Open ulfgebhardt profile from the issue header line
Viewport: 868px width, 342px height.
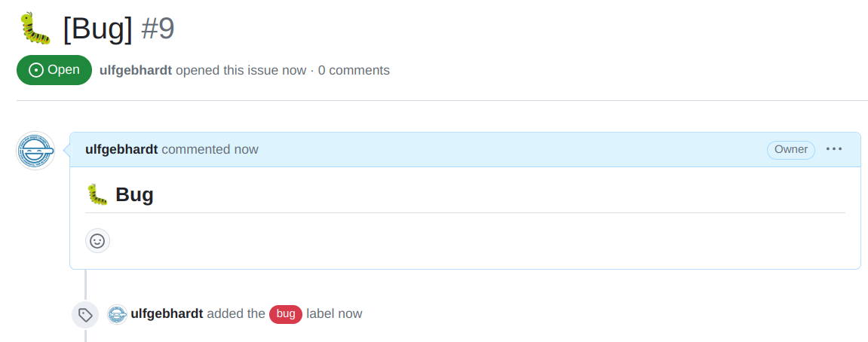[x=136, y=71]
